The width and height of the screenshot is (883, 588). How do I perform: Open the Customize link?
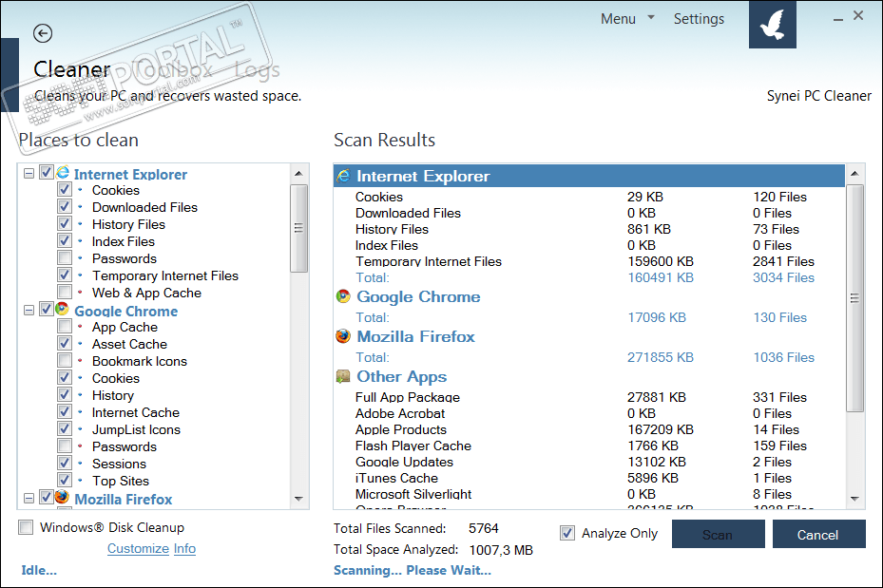138,549
